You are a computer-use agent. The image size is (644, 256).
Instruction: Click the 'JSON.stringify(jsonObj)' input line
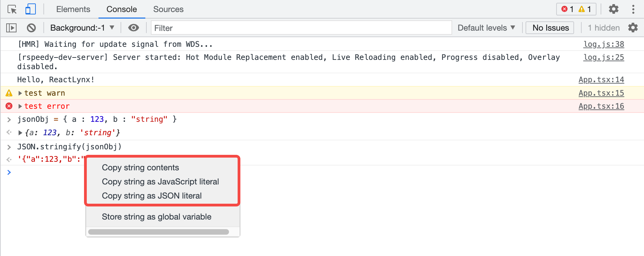pos(69,147)
